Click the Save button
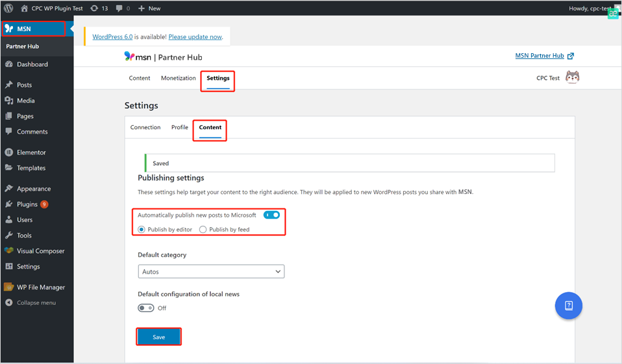Screen dimensions: 622x364 pos(158,337)
